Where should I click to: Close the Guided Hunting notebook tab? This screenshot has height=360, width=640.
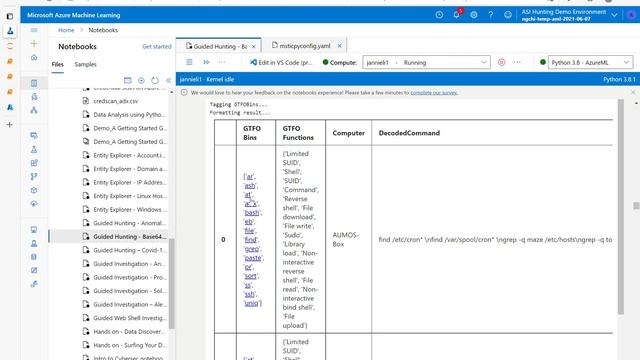(253, 47)
